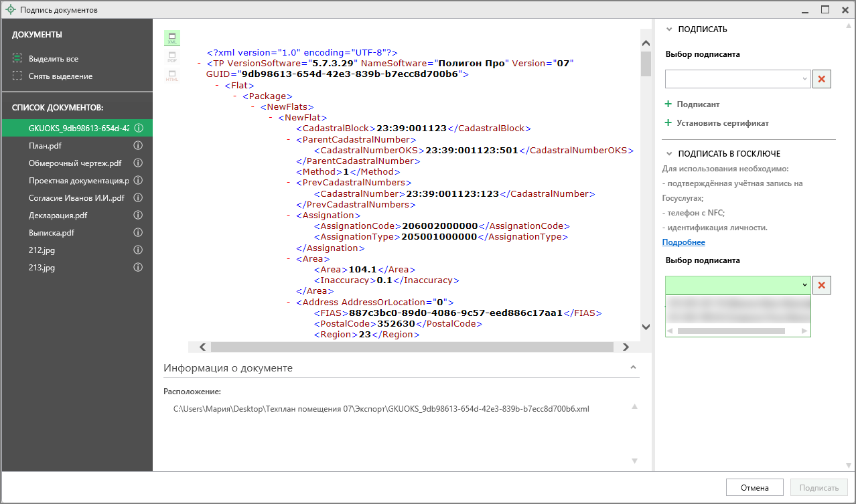This screenshot has height=504, width=856.
Task: Open the top Выбор подписанта dropdown
Action: click(738, 79)
